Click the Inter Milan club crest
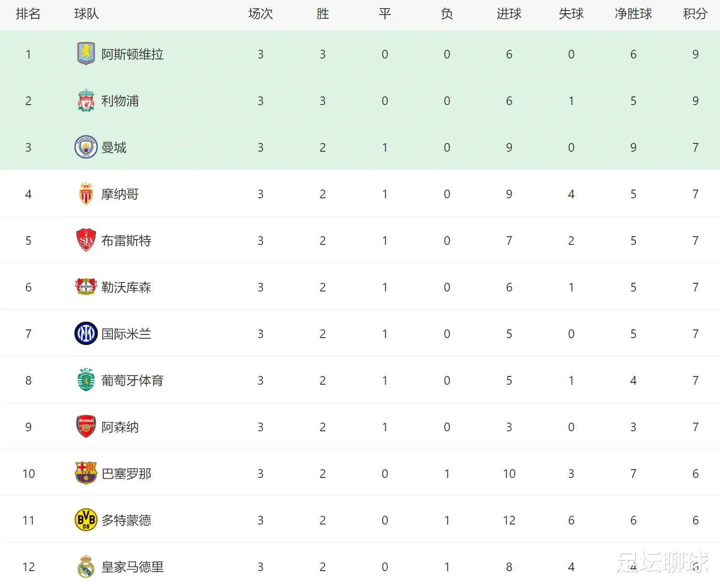The width and height of the screenshot is (720, 588). click(x=86, y=334)
